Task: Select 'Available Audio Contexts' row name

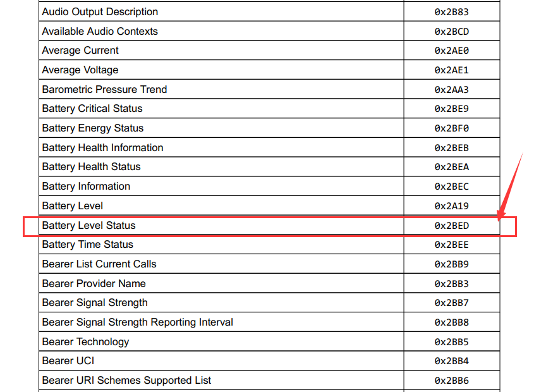Action: 100,31
